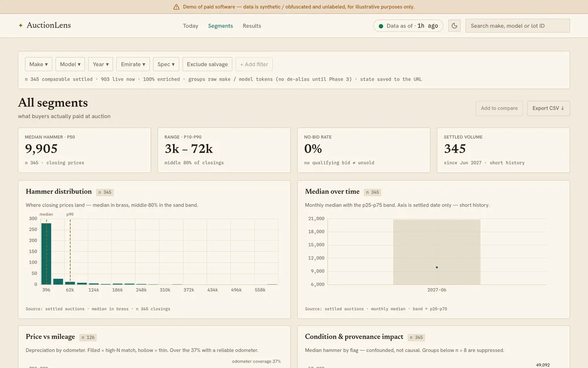Open the Model filter dropdown

[70, 64]
